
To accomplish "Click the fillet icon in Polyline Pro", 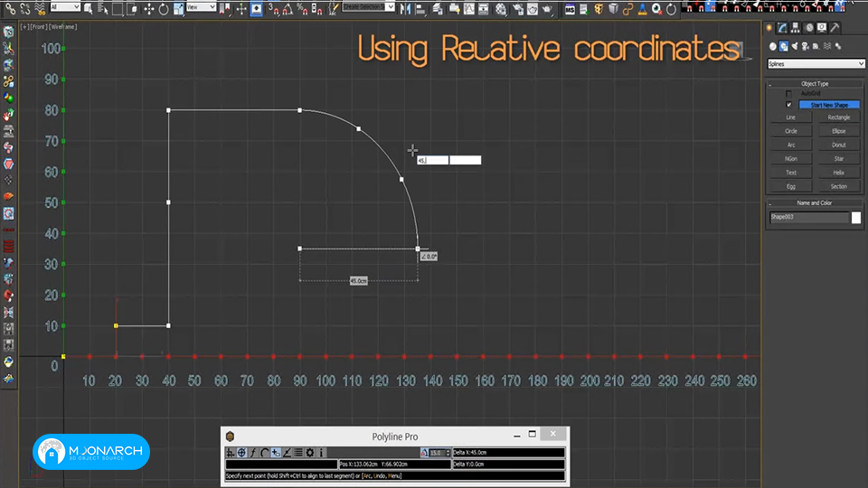I will point(253,453).
